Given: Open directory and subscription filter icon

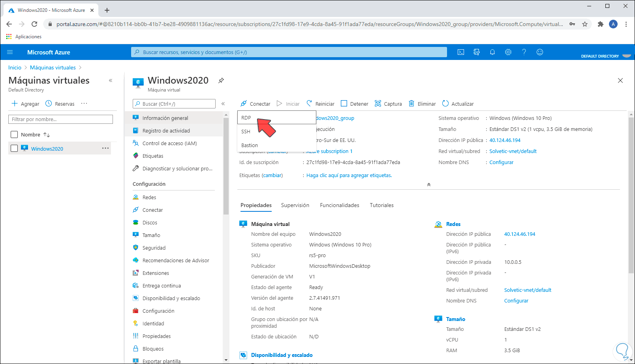Looking at the screenshot, I should click(x=477, y=52).
